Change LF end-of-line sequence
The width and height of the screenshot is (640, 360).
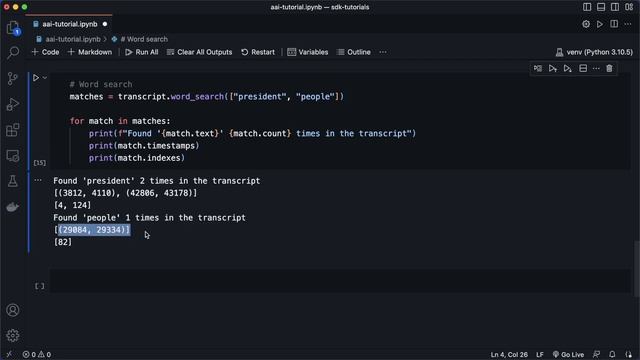pos(540,354)
